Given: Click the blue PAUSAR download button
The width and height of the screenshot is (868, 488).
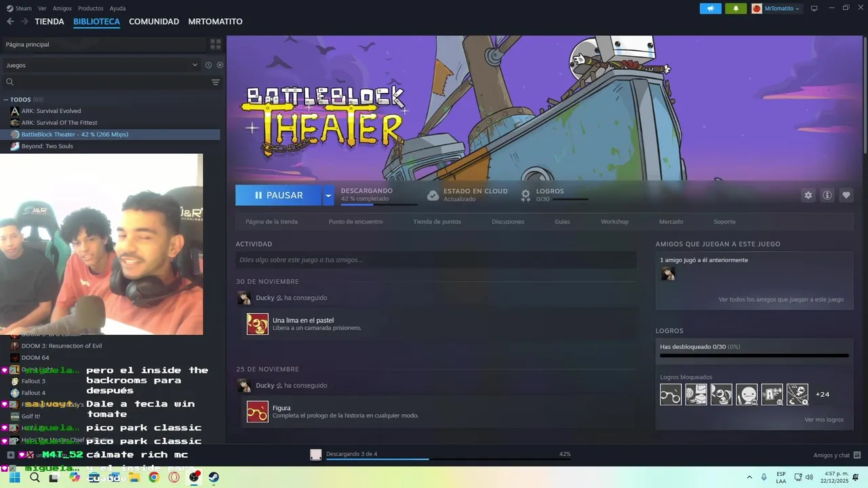Looking at the screenshot, I should click(279, 195).
